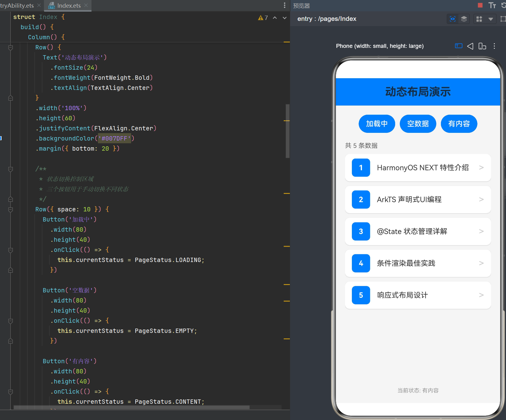Go to previous highlighted problem arrow
The height and width of the screenshot is (420, 506).
(x=275, y=18)
